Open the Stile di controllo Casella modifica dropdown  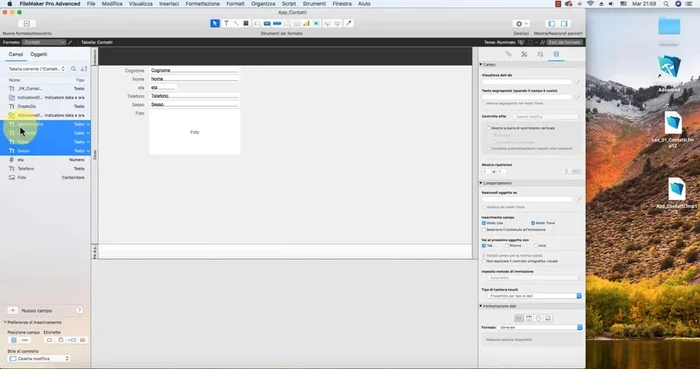pyautogui.click(x=39, y=358)
